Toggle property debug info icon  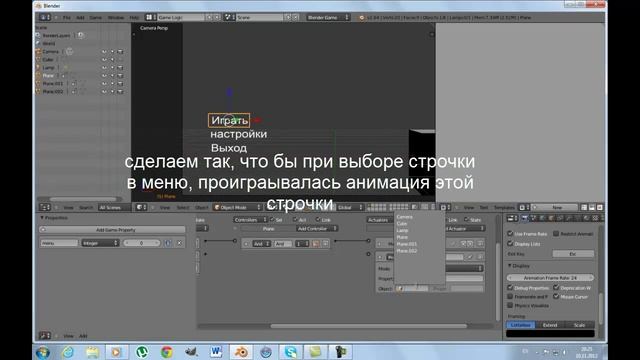click(168, 243)
